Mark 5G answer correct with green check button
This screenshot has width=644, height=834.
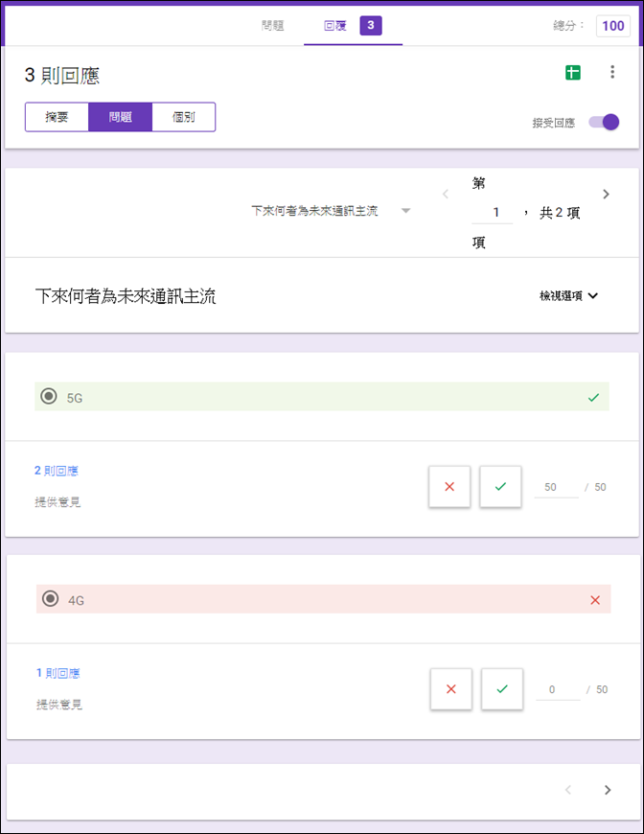pos(500,487)
